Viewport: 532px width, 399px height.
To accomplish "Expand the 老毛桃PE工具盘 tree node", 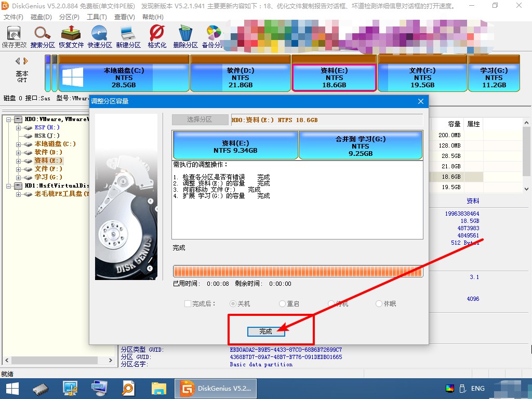I will pos(19,194).
